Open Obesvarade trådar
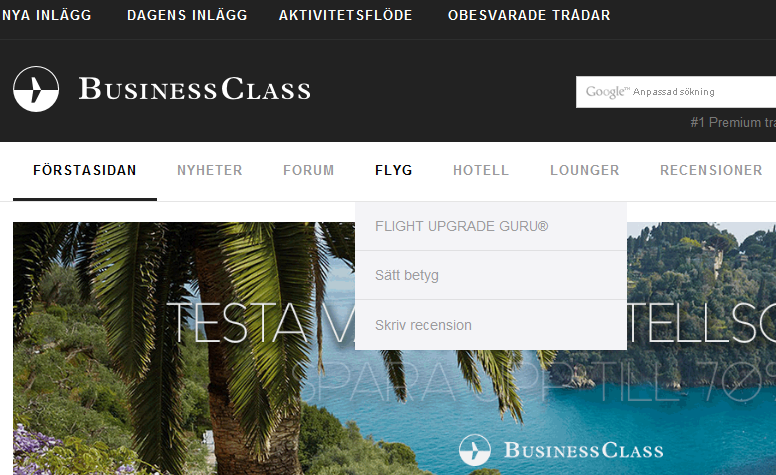 click(x=529, y=15)
